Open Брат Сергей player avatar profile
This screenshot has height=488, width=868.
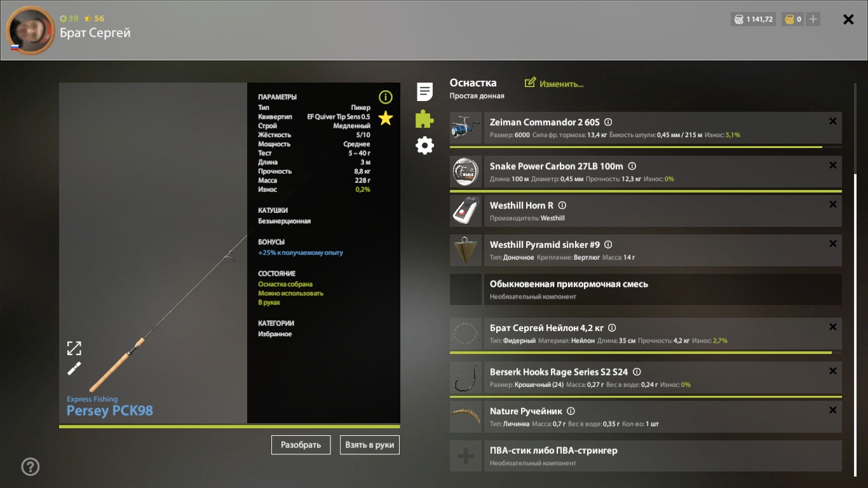pyautogui.click(x=30, y=30)
